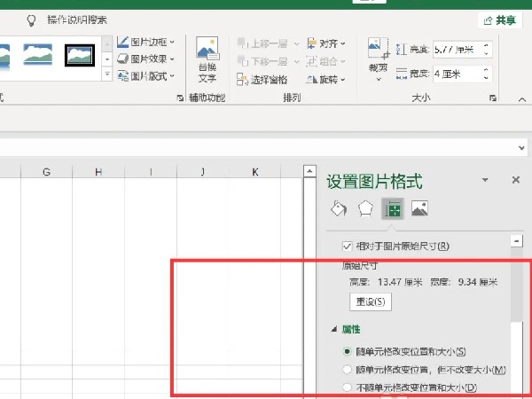532x399 pixels.
Task: Select move but don't size with cells
Action: click(x=348, y=370)
